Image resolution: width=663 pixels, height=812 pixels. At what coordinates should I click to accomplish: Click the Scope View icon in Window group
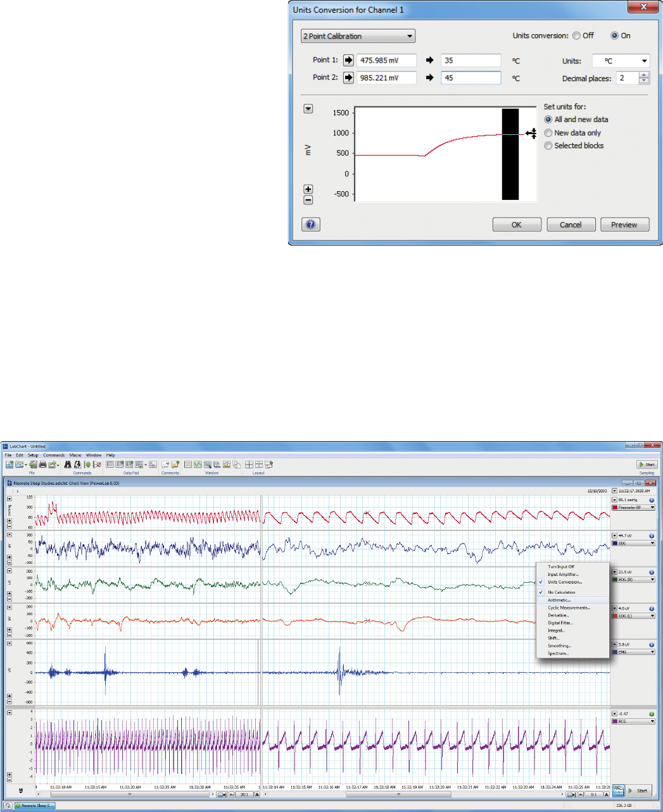198,465
